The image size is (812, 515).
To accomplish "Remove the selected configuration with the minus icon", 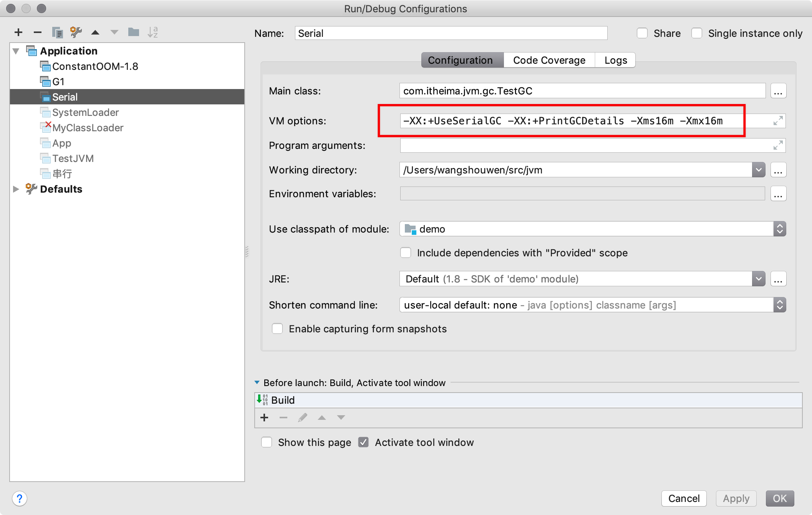I will (37, 32).
